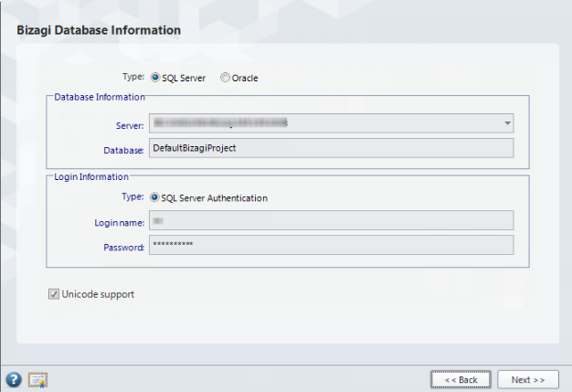
Task: Focus the Login name field
Action: point(332,220)
